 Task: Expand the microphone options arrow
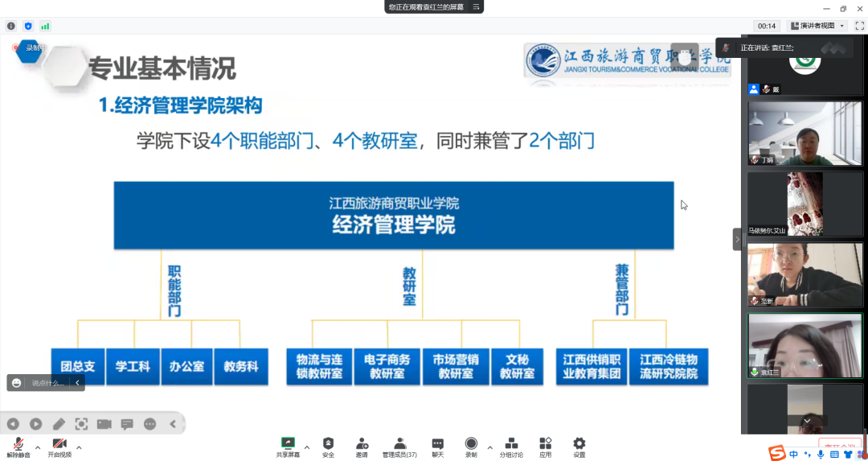[38, 447]
